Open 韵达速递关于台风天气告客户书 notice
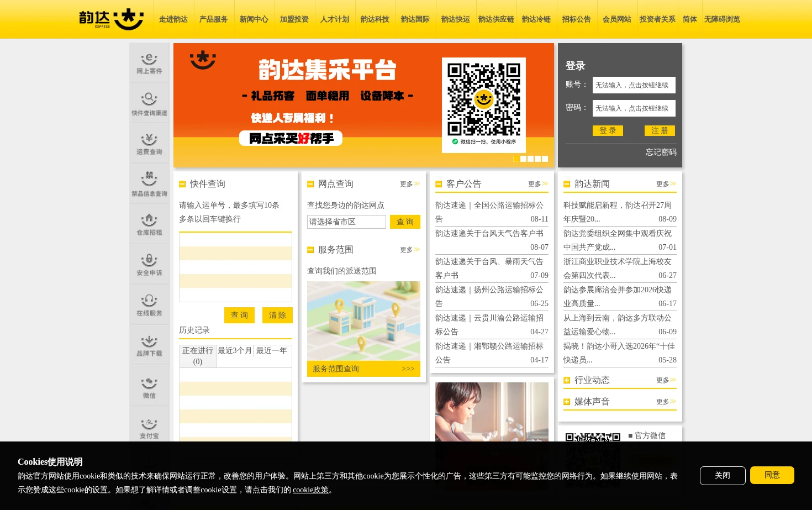Screen dimensions: 812x510 pyautogui.click(x=489, y=234)
